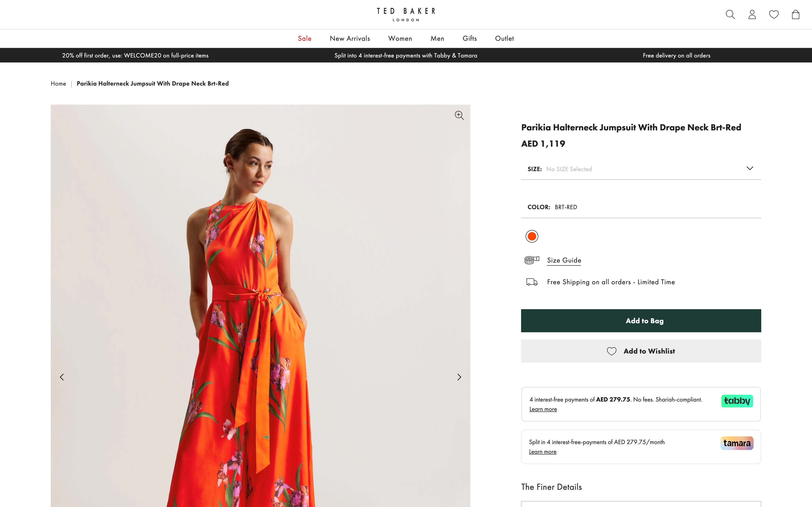Click the Tamara logo
Viewport: 812px width, 507px height.
pyautogui.click(x=737, y=443)
